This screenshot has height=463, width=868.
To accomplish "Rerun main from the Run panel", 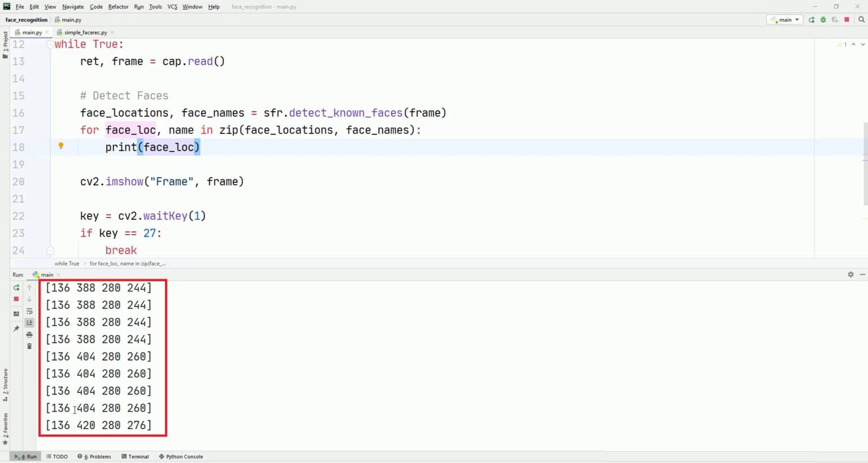I will tap(16, 288).
